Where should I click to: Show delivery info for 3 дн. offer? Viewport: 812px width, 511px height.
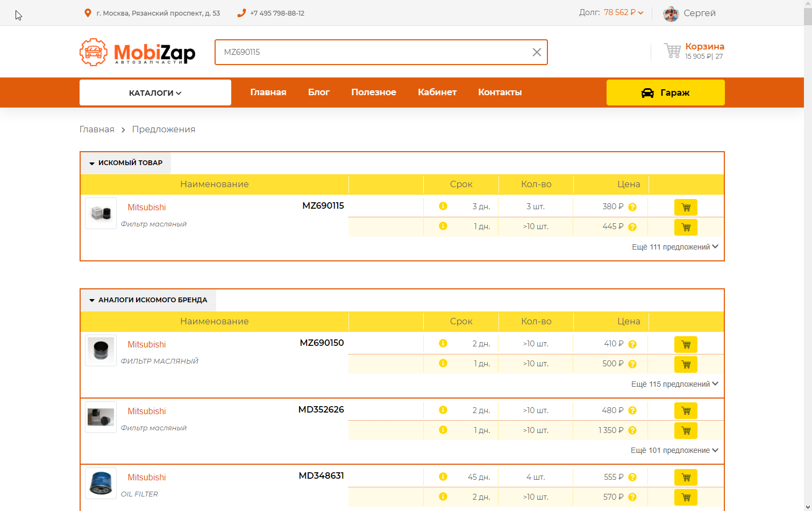coord(443,206)
